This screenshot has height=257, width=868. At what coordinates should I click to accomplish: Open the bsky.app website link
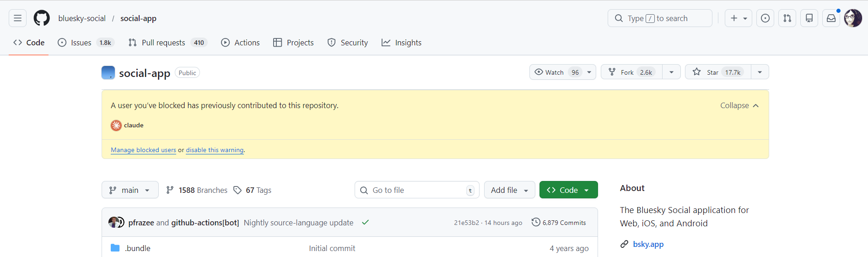coord(648,244)
